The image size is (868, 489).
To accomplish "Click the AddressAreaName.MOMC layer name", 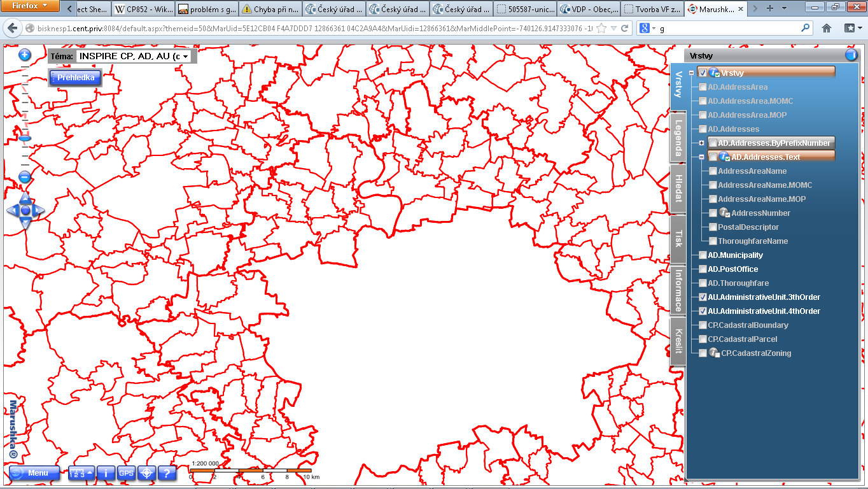I will point(765,185).
